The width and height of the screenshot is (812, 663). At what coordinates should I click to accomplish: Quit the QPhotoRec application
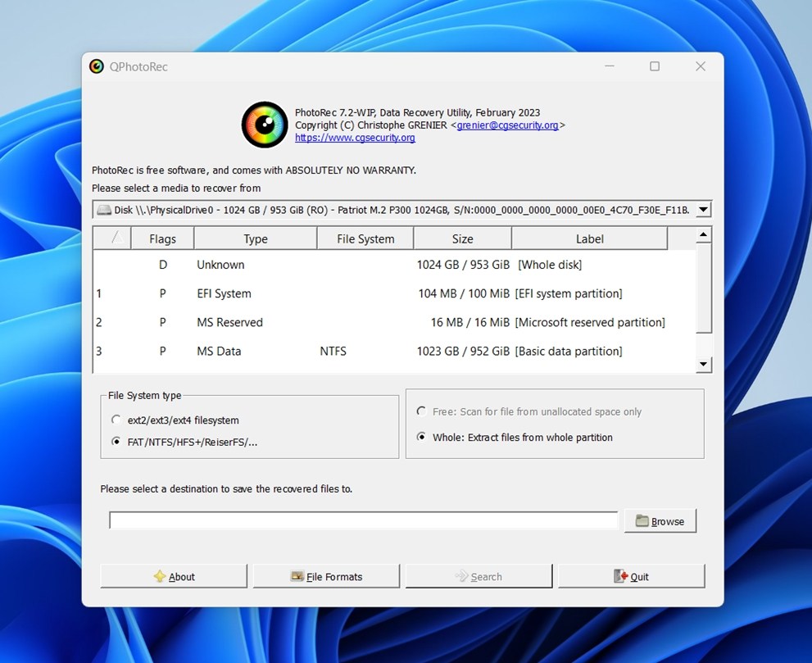point(631,576)
